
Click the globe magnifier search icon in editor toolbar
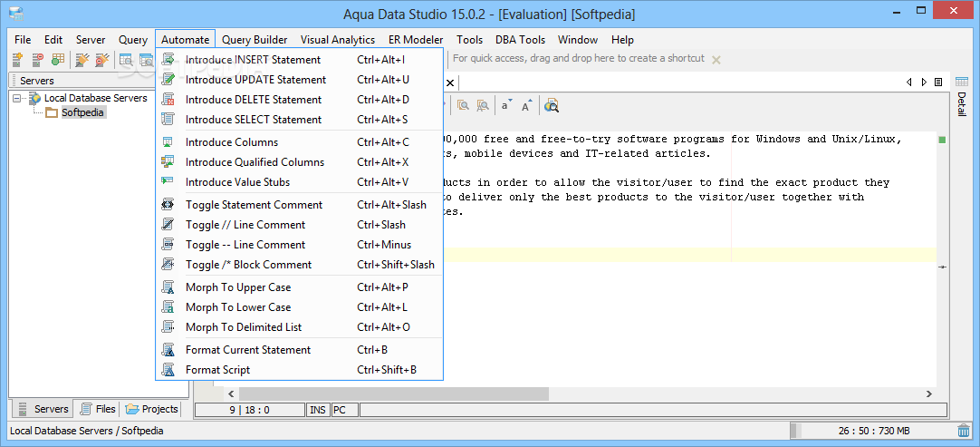552,105
